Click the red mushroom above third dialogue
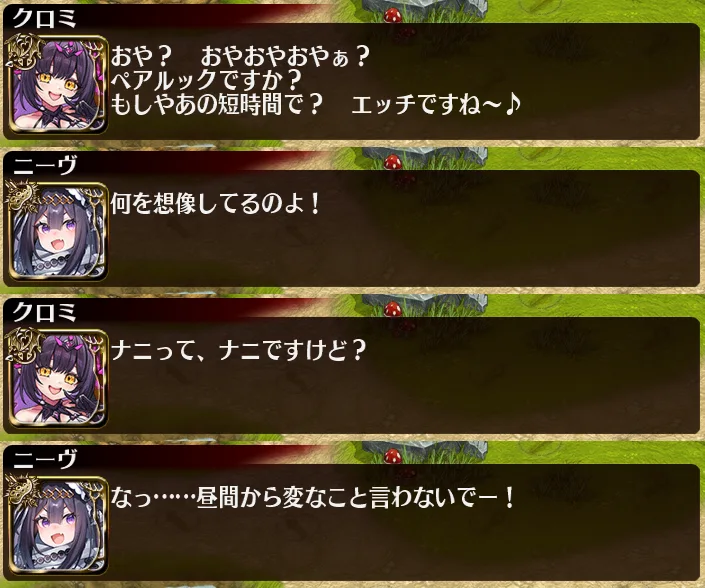Image resolution: width=705 pixels, height=588 pixels. [x=393, y=309]
